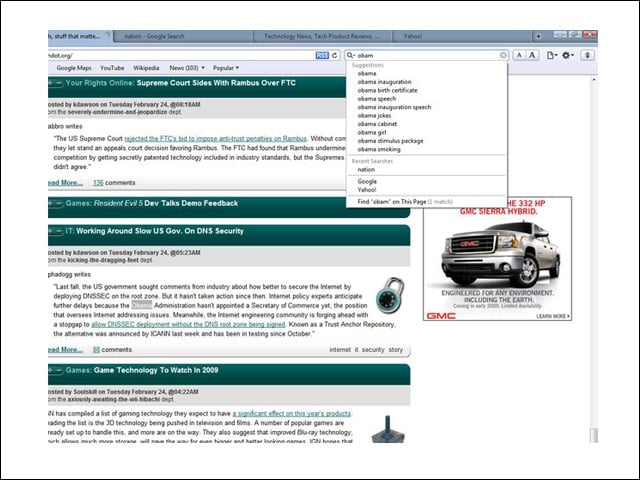The height and width of the screenshot is (480, 640).
Task: Select Google as the search engine
Action: 427,182
